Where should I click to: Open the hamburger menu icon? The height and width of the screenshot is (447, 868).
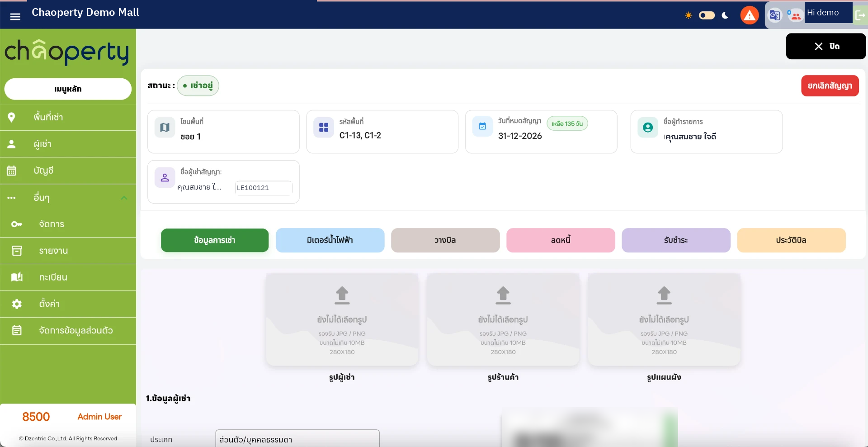pyautogui.click(x=15, y=17)
